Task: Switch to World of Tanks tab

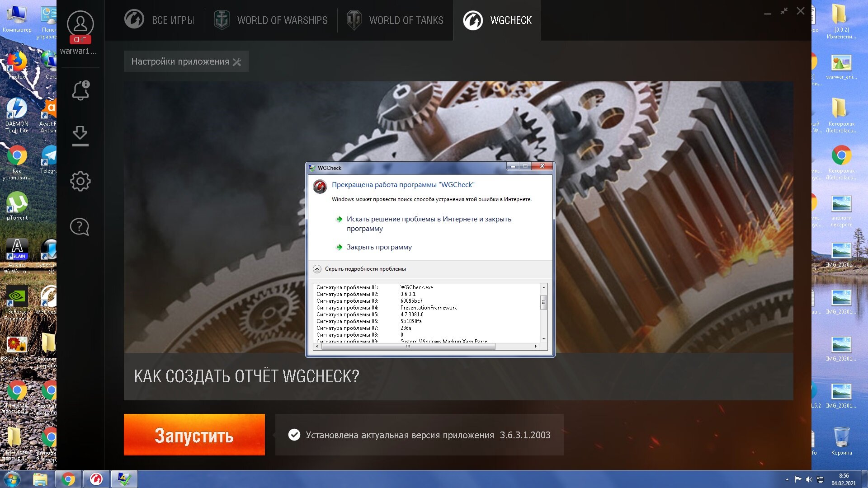Action: (x=395, y=20)
